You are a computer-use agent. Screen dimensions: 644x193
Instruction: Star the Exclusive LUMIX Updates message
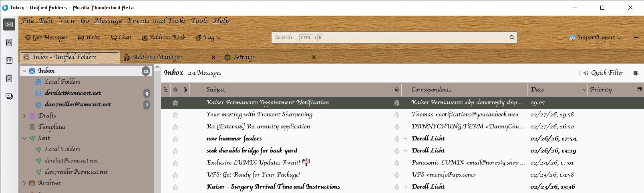[x=175, y=163]
